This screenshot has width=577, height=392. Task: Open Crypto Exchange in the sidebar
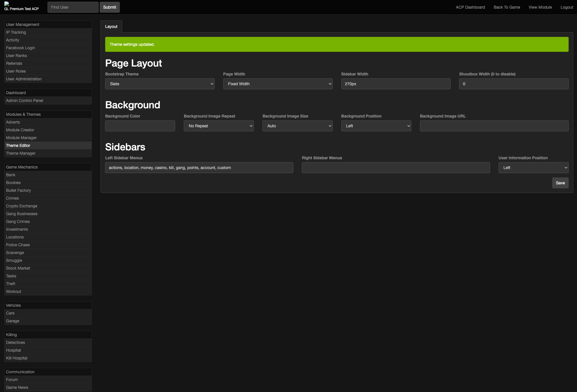point(22,206)
